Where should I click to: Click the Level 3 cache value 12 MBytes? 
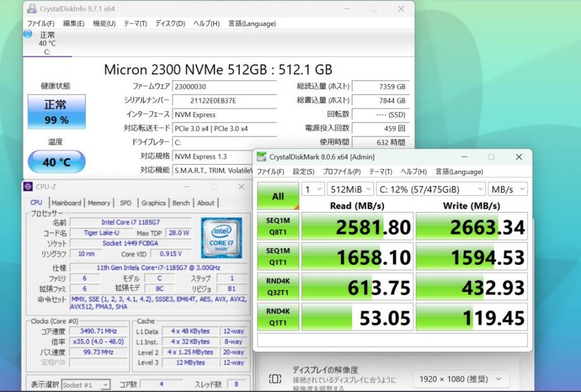tap(191, 362)
